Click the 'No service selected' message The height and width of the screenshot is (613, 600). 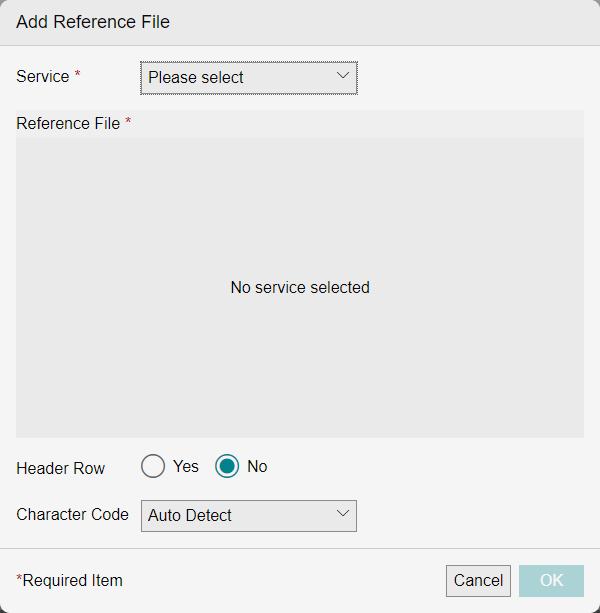pyautogui.click(x=300, y=288)
